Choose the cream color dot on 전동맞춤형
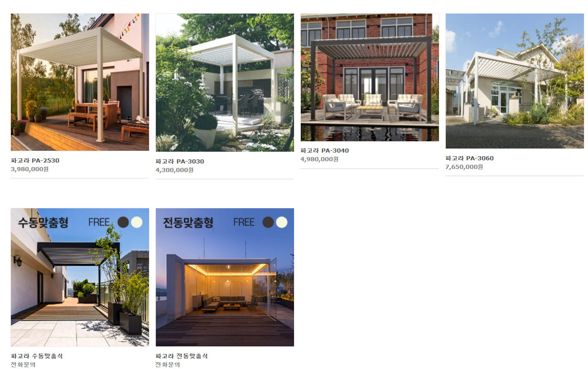The width and height of the screenshot is (588, 369). tap(281, 222)
